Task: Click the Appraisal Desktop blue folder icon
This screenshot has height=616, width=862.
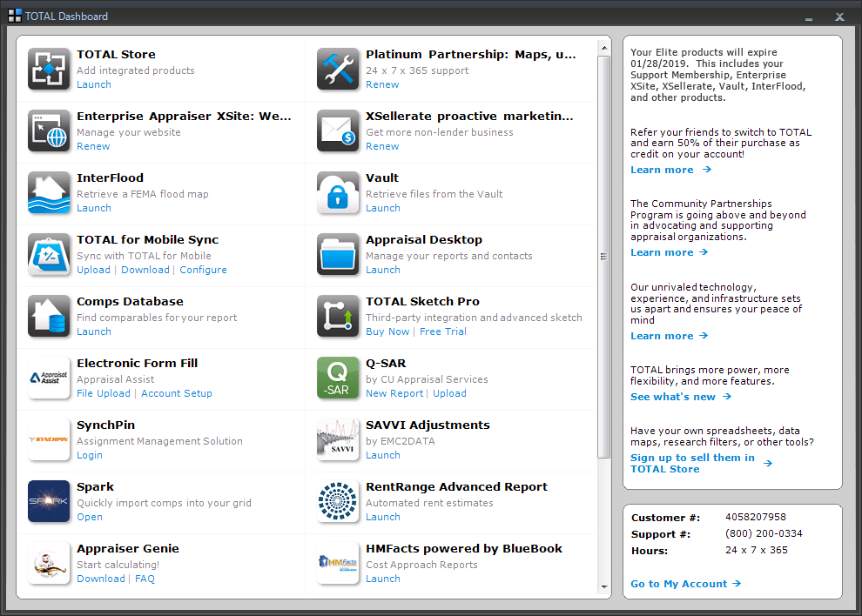Action: click(x=338, y=254)
